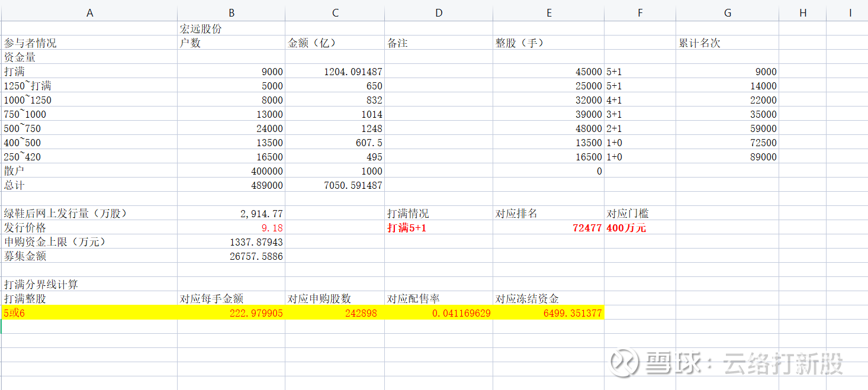Select column G header
868x390 pixels.
click(728, 12)
